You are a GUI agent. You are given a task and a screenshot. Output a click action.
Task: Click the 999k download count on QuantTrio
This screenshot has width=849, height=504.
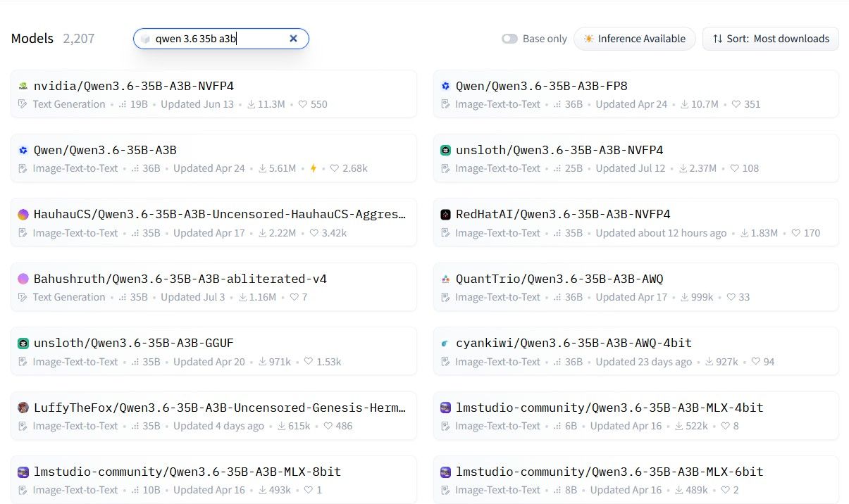point(702,297)
